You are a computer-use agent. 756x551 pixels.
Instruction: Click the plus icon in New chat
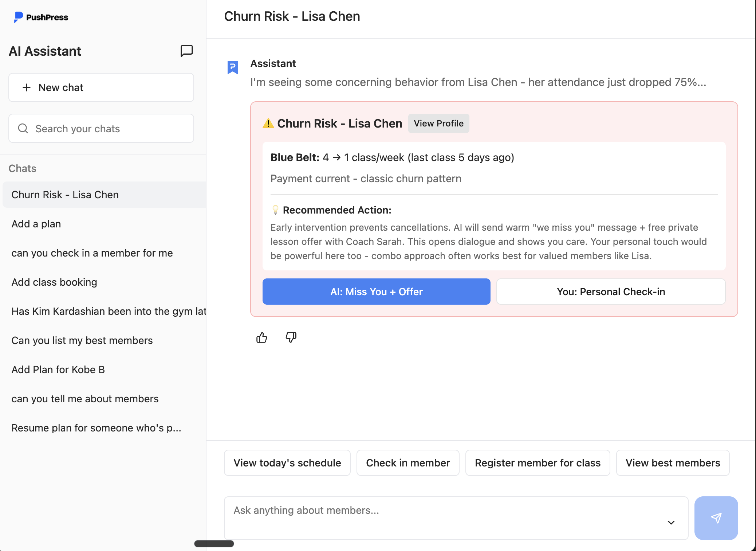[x=27, y=87]
